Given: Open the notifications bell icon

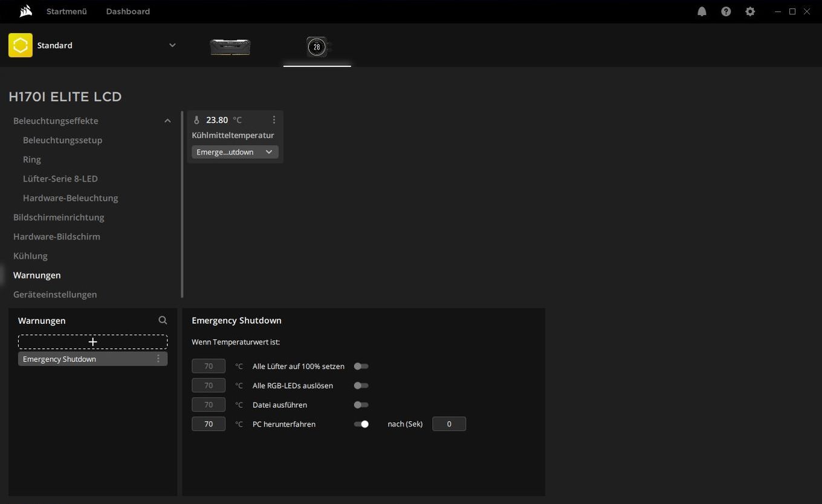Looking at the screenshot, I should tap(702, 11).
